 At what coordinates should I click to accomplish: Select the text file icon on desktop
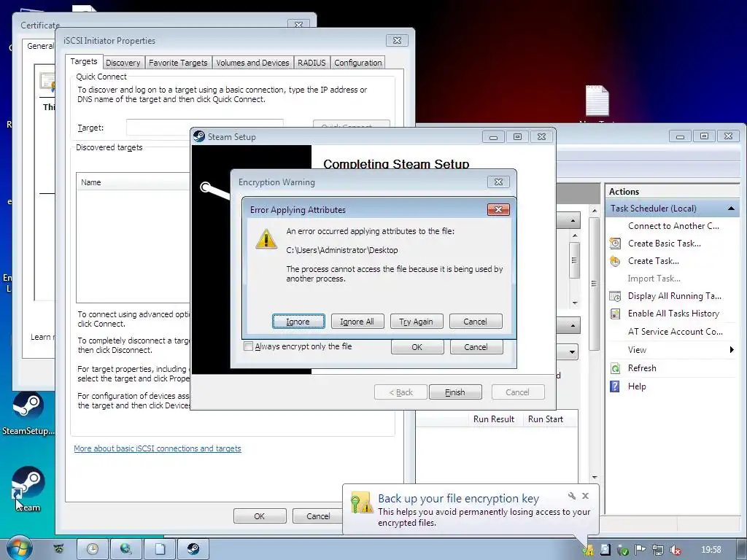(x=597, y=101)
